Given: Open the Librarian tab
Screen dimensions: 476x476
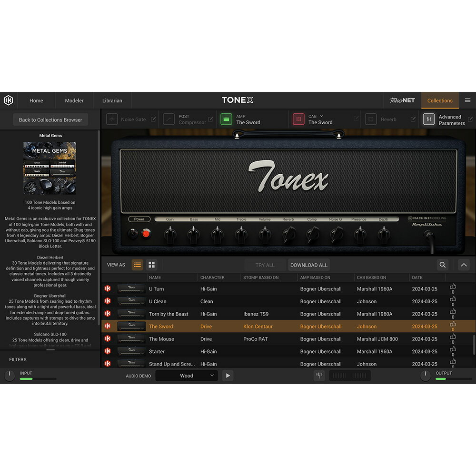Looking at the screenshot, I should click(112, 100).
